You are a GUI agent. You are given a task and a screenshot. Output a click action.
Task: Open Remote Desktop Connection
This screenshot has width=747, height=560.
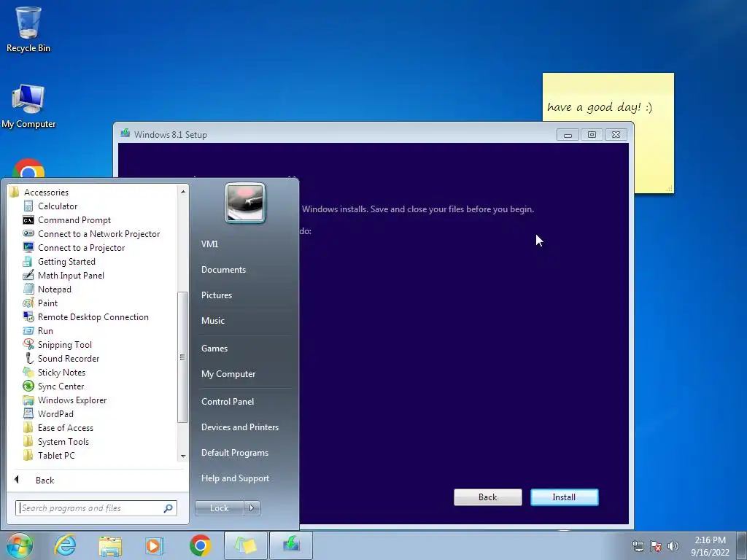[93, 316]
